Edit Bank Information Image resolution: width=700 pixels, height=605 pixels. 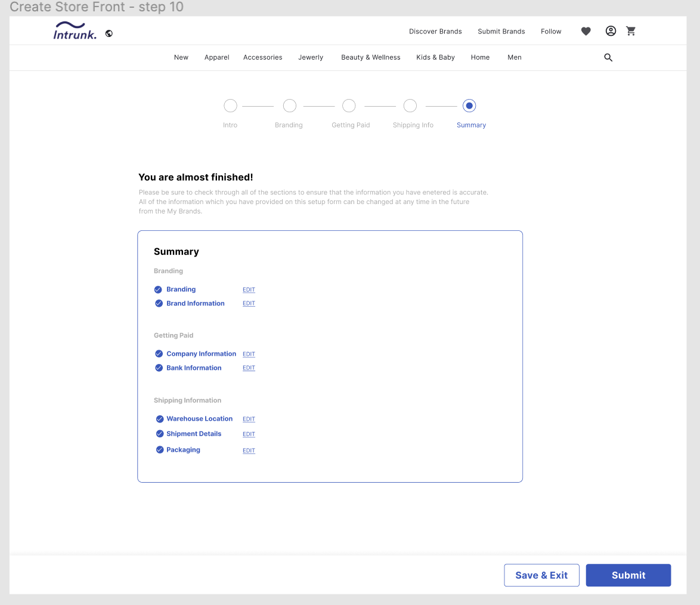[x=249, y=368]
